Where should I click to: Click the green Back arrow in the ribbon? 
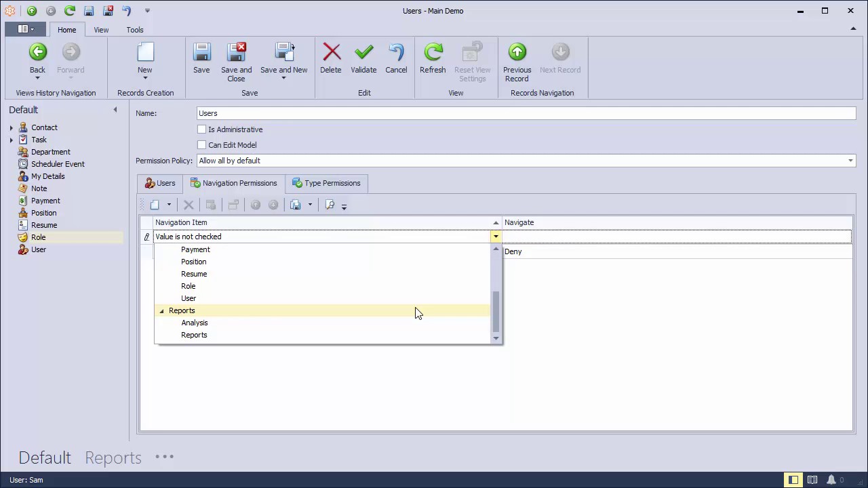pyautogui.click(x=37, y=52)
